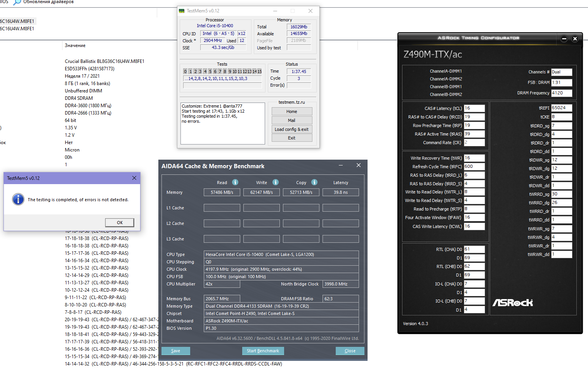This screenshot has height=369, width=588.
Task: Click the ChannelB-DIMM2 label in ASRock configurator
Action: [x=446, y=94]
